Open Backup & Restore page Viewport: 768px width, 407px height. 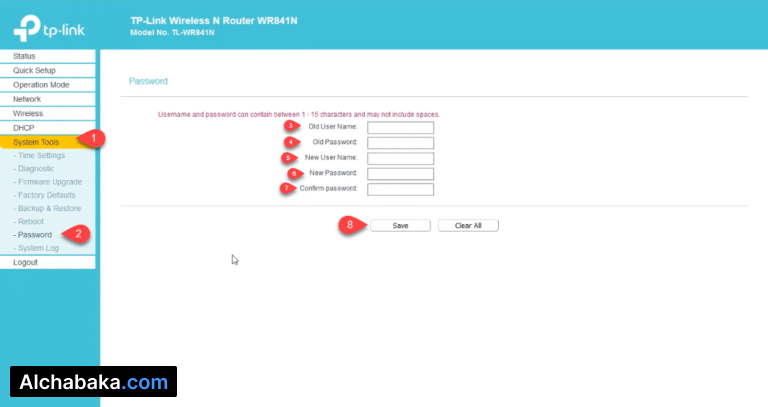pos(48,208)
